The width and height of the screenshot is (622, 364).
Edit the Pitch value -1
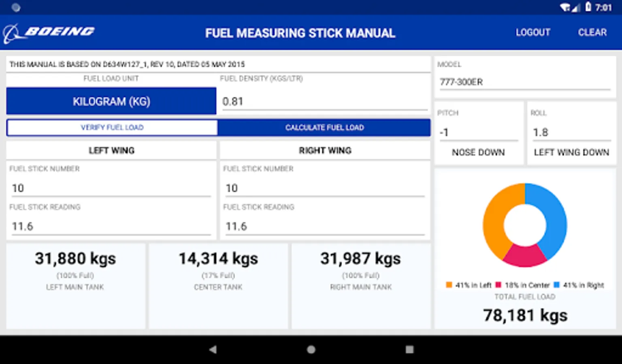pos(479,133)
